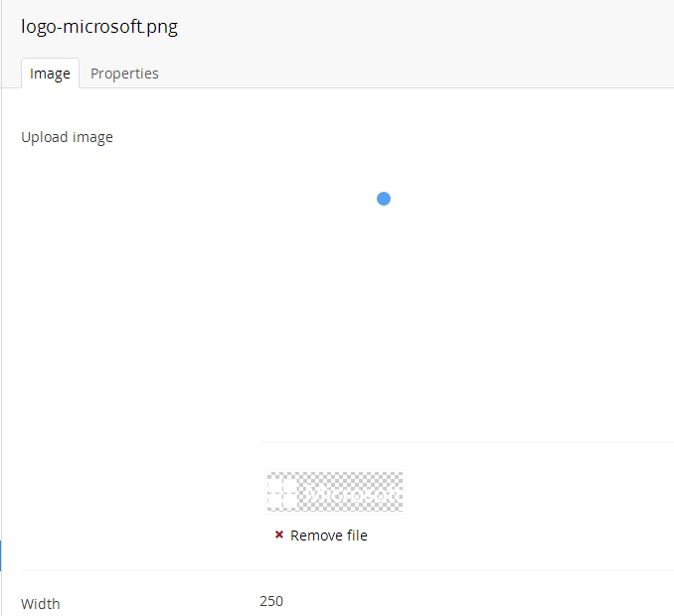Click the Width property label
The height and width of the screenshot is (616, 674).
coord(41,603)
